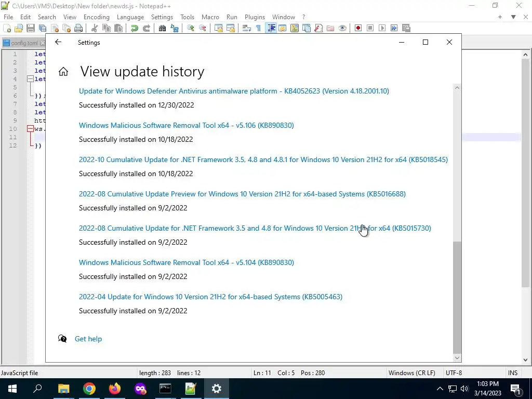532x399 pixels.
Task: Click the plus button at menu bar right
Action: [x=500, y=17]
